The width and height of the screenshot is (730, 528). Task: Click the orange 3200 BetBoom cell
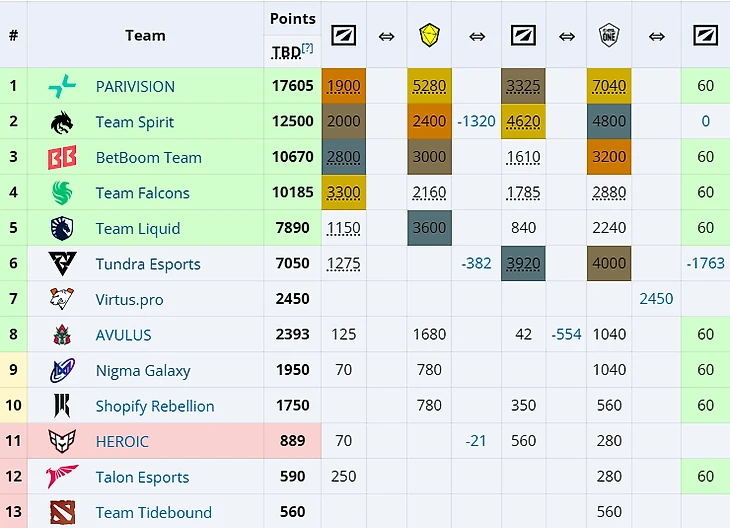coord(609,157)
